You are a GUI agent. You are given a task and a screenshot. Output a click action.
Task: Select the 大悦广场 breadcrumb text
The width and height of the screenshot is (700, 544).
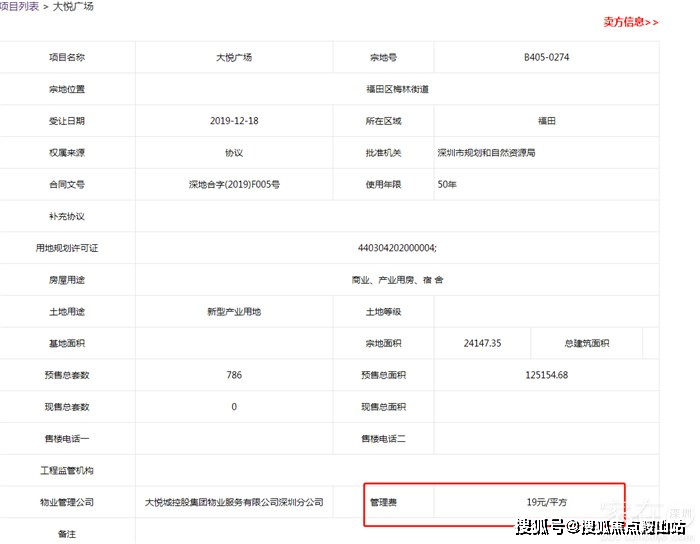click(73, 6)
